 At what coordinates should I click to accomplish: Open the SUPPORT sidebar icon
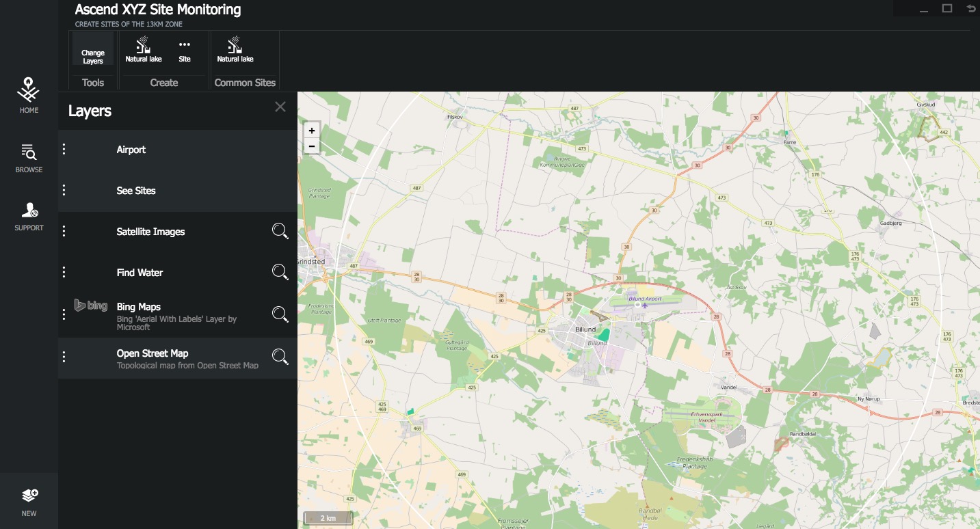29,217
